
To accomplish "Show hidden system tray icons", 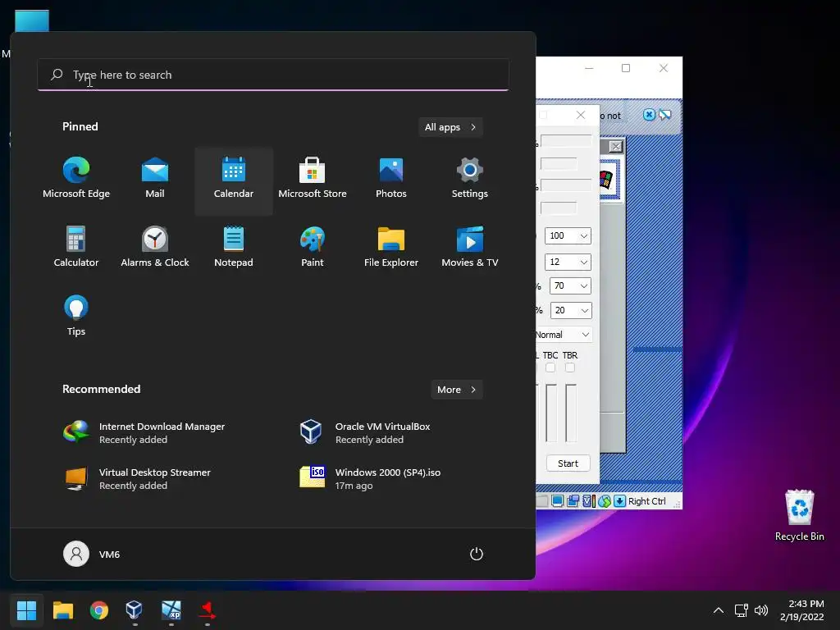I will coord(719,610).
